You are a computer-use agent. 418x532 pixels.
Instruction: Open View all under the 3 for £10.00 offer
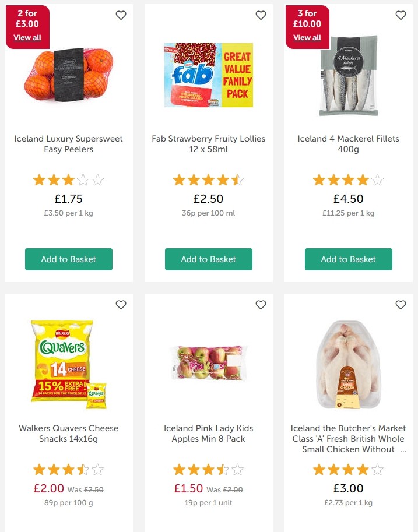coord(307,37)
